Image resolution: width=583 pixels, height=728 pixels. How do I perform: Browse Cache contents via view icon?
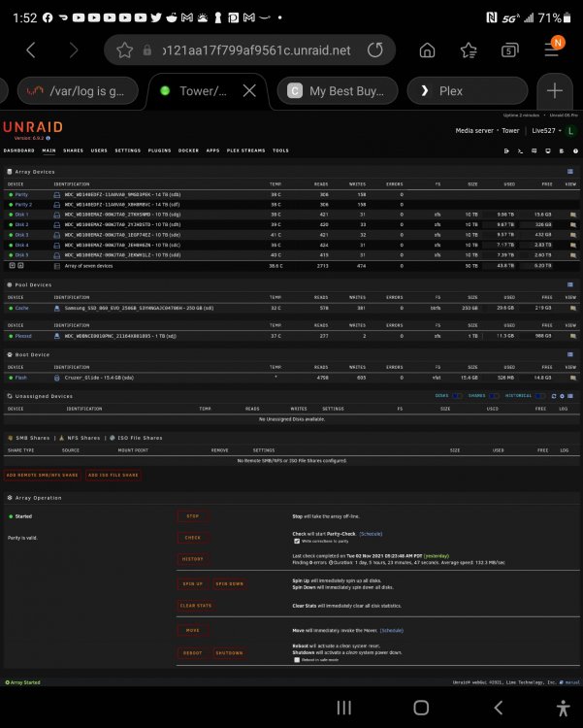tap(573, 308)
